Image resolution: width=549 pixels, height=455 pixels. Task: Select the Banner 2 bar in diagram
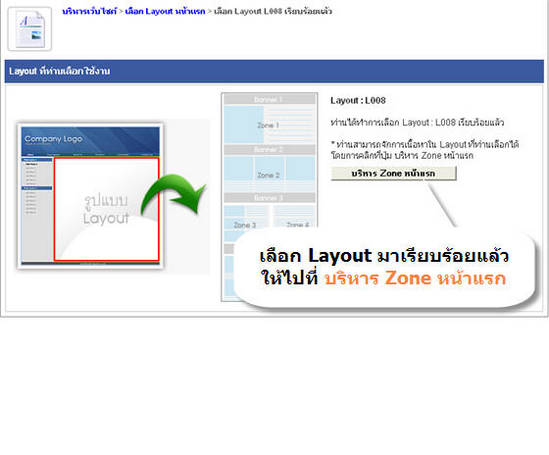(x=269, y=150)
